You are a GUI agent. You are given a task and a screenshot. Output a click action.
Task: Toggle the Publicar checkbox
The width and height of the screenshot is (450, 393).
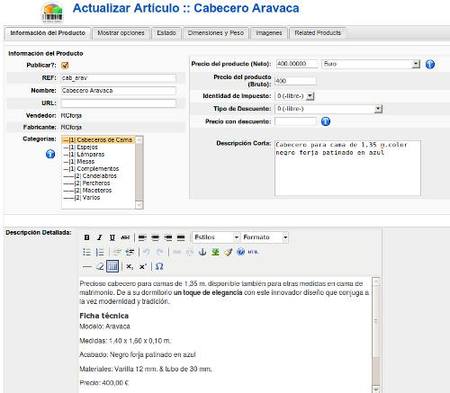click(x=65, y=65)
